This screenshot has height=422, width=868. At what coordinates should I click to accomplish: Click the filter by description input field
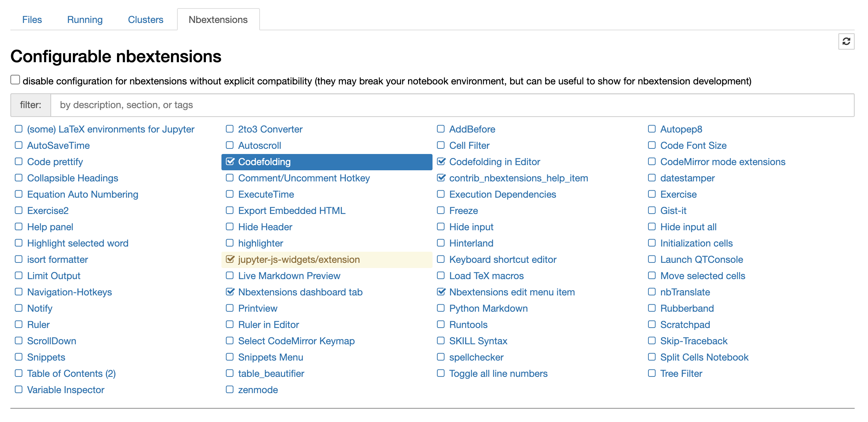(452, 105)
